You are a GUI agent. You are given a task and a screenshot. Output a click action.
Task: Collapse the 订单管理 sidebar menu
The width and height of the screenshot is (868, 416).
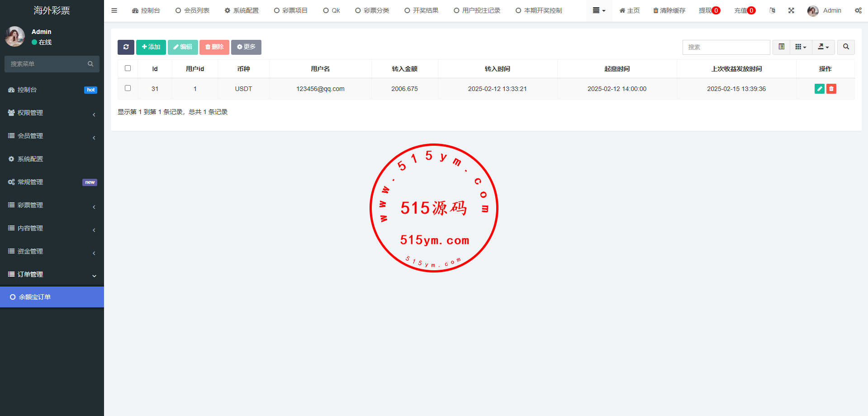click(52, 274)
